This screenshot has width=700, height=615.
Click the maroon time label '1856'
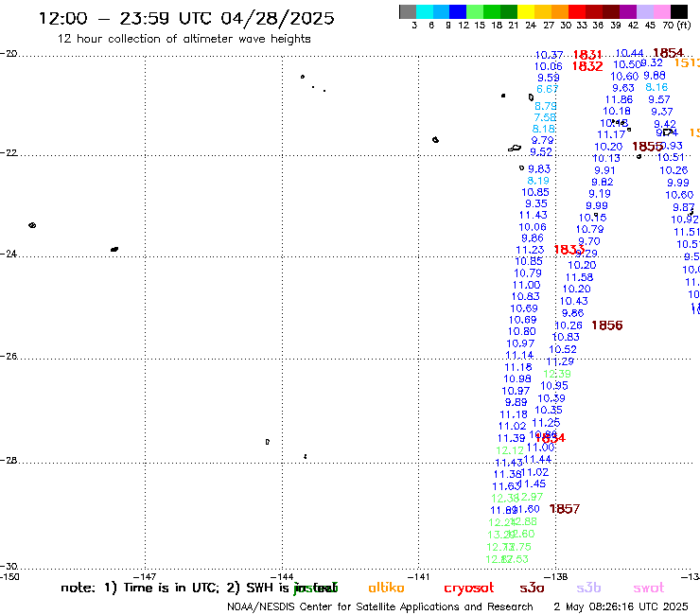pyautogui.click(x=606, y=325)
